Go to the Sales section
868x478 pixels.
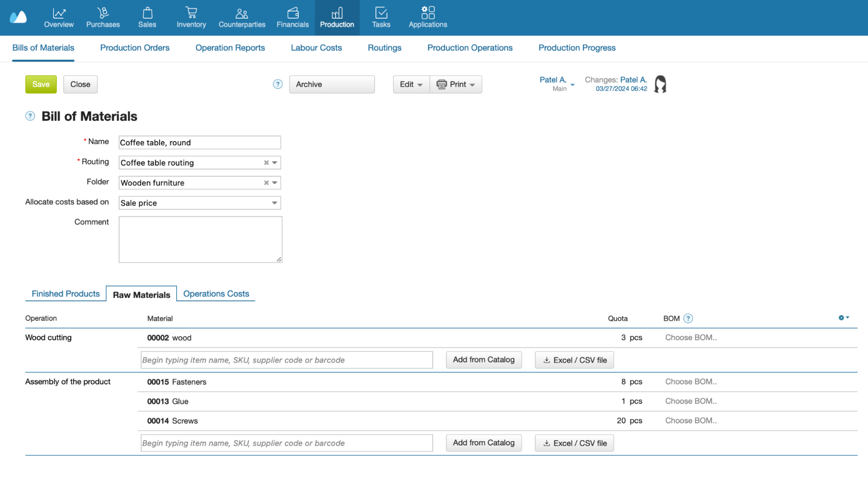click(147, 18)
